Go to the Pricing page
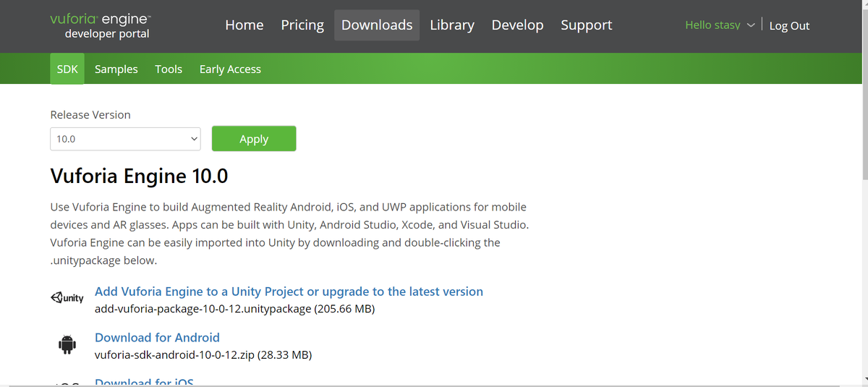Image resolution: width=868 pixels, height=387 pixels. click(x=302, y=25)
